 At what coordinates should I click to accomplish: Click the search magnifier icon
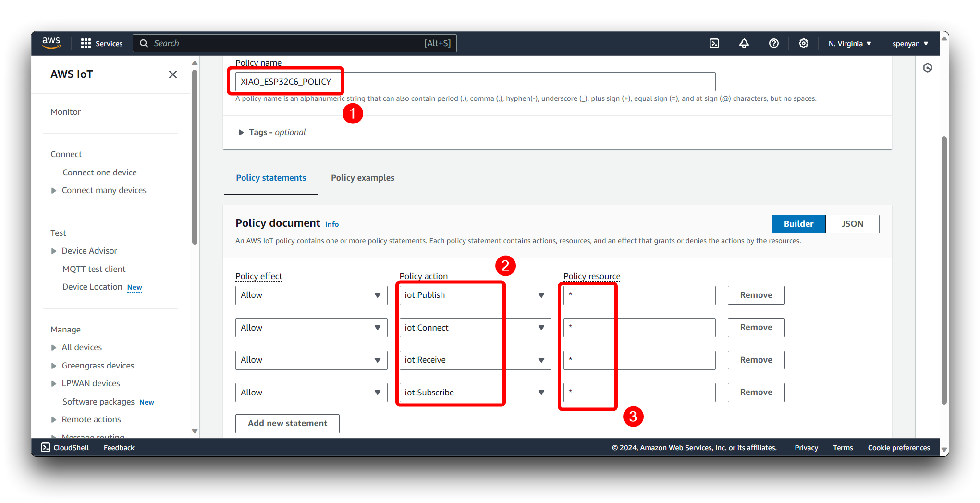tap(144, 43)
